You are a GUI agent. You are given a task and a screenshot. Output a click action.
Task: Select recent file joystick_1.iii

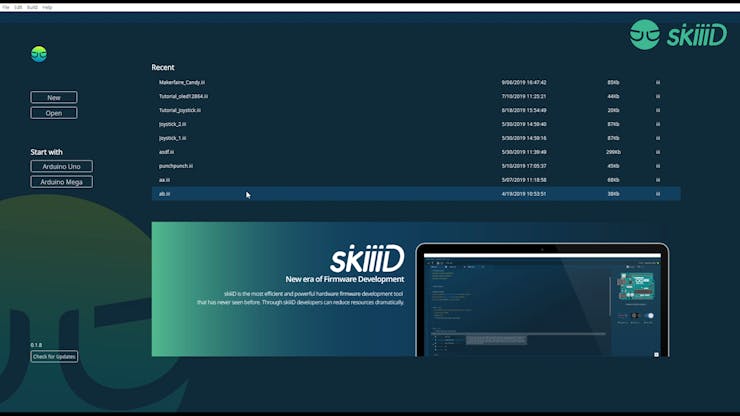(x=416, y=138)
